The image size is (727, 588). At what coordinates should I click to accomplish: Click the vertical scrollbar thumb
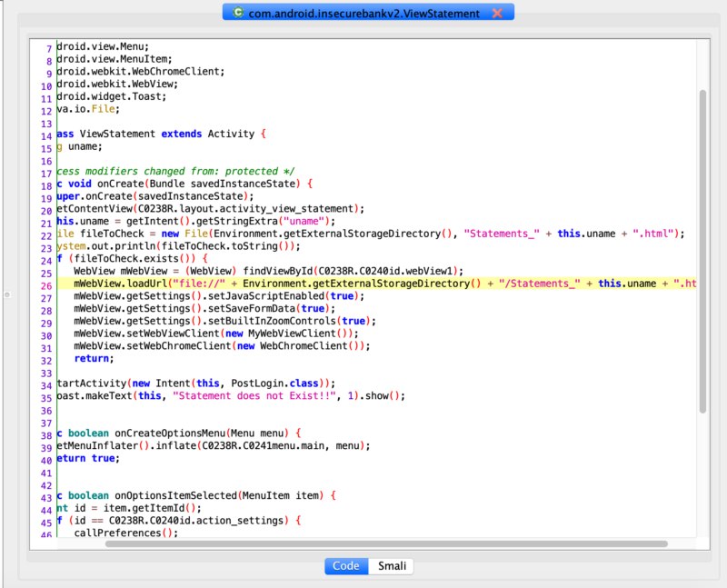coord(702,252)
